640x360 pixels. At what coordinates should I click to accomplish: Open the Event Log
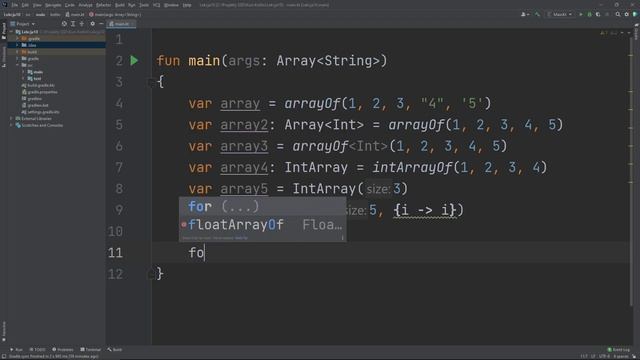coord(619,350)
